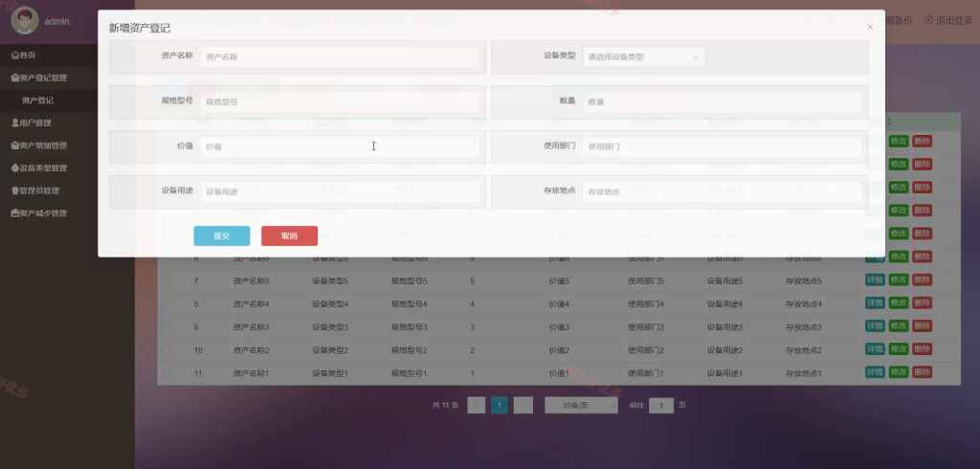The width and height of the screenshot is (980, 469).
Task: Click the 设备用途5 cell
Action: (725, 281)
